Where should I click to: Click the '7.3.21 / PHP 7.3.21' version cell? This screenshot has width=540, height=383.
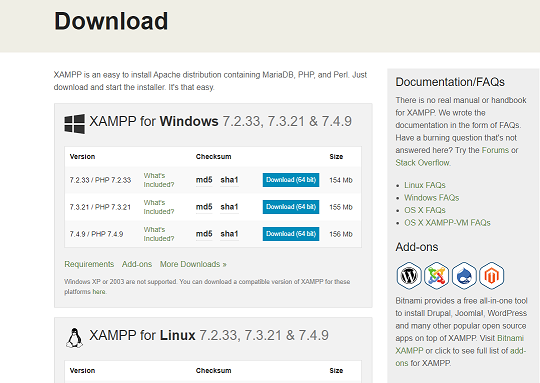point(100,207)
